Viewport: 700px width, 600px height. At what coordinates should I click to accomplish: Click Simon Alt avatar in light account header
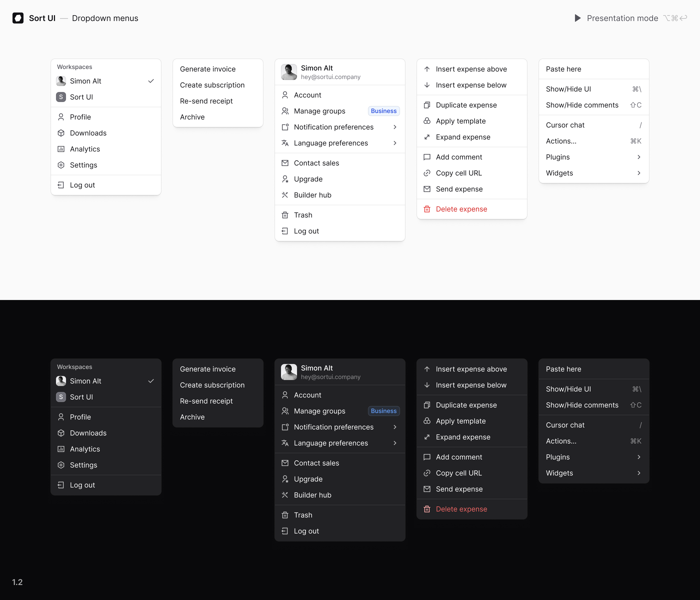point(289,72)
